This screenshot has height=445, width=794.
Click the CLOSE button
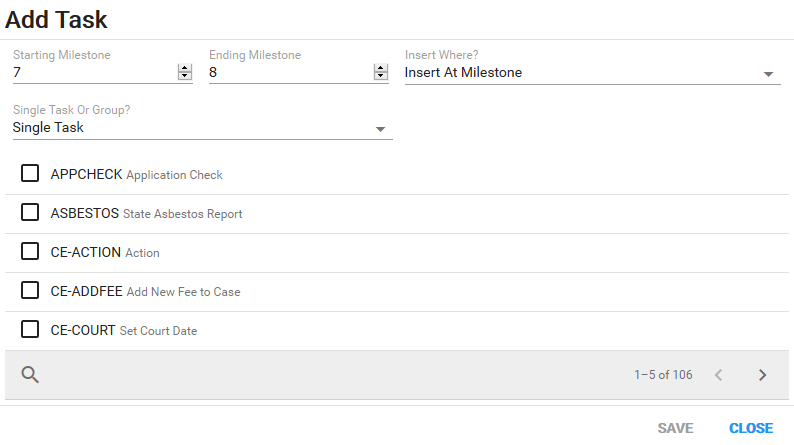click(751, 428)
